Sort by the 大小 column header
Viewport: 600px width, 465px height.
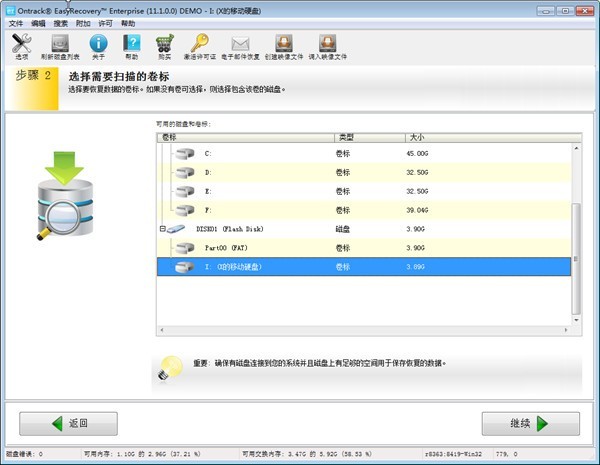click(493, 137)
